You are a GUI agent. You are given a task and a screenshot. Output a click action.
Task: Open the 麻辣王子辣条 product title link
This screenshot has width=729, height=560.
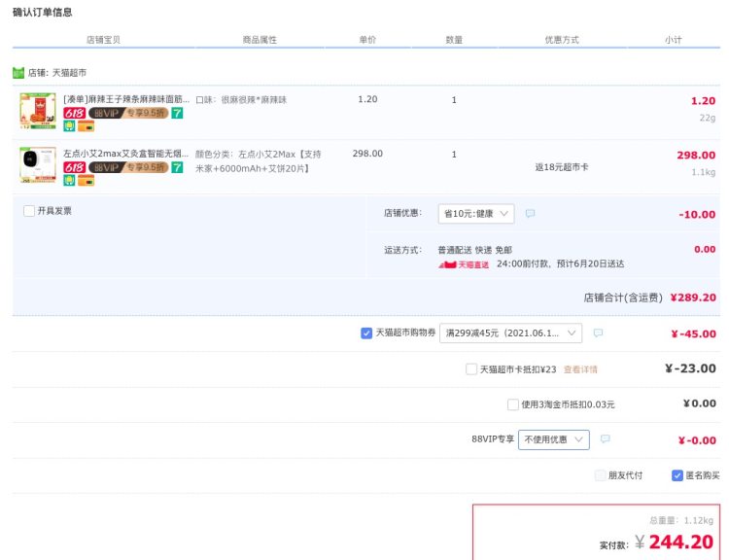pos(126,99)
